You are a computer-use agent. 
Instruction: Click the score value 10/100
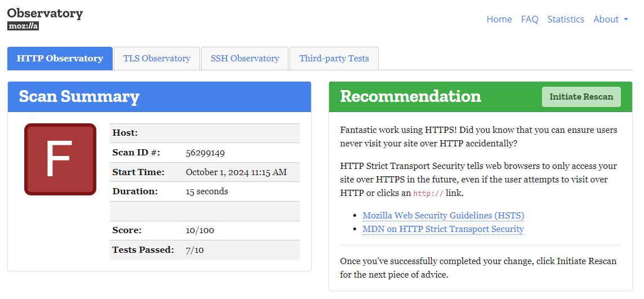tap(199, 230)
